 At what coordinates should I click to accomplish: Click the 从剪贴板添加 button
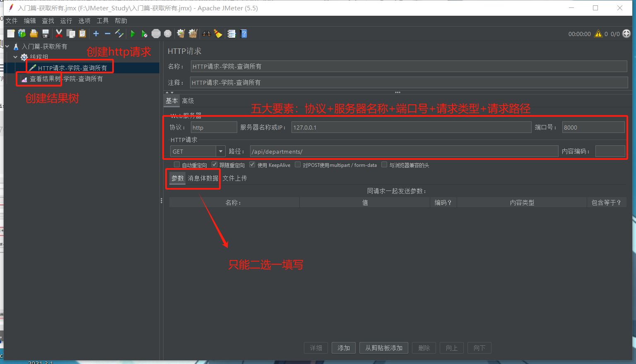pos(384,348)
